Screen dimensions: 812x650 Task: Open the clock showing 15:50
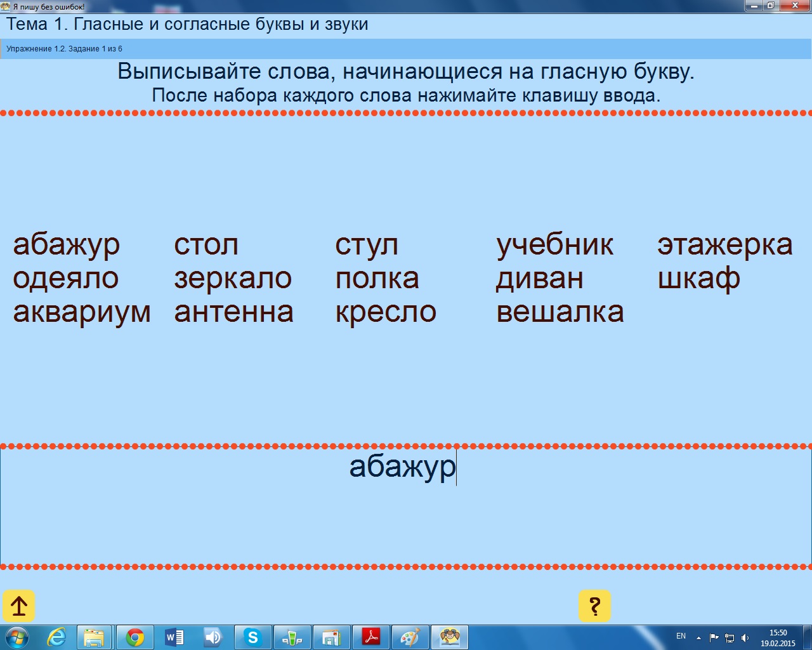tap(778, 638)
